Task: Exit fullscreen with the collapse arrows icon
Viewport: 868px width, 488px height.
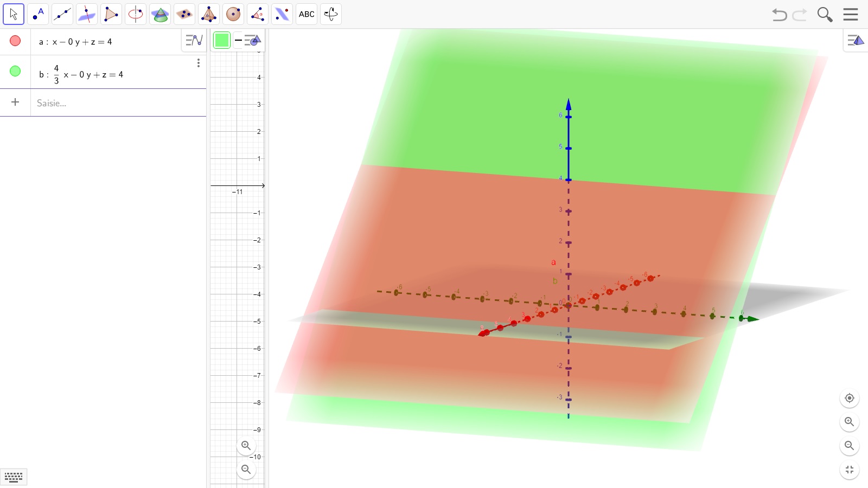Action: coord(850,470)
